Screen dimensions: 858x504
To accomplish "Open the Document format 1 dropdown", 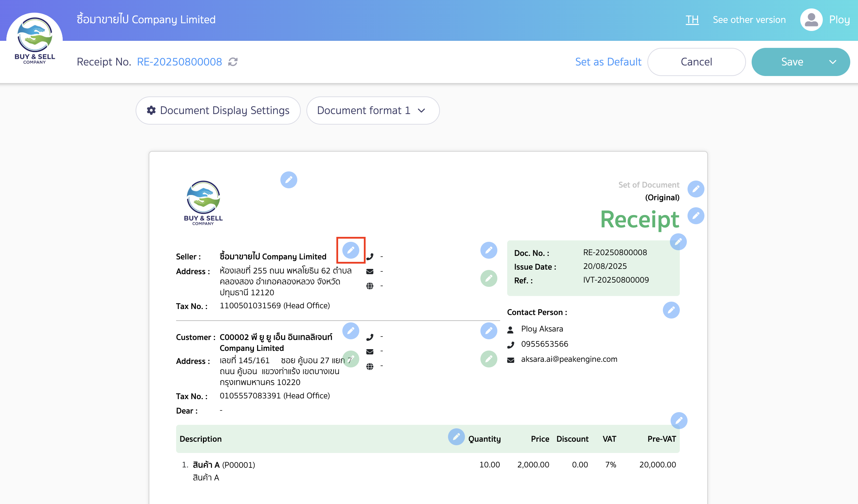I will click(373, 111).
